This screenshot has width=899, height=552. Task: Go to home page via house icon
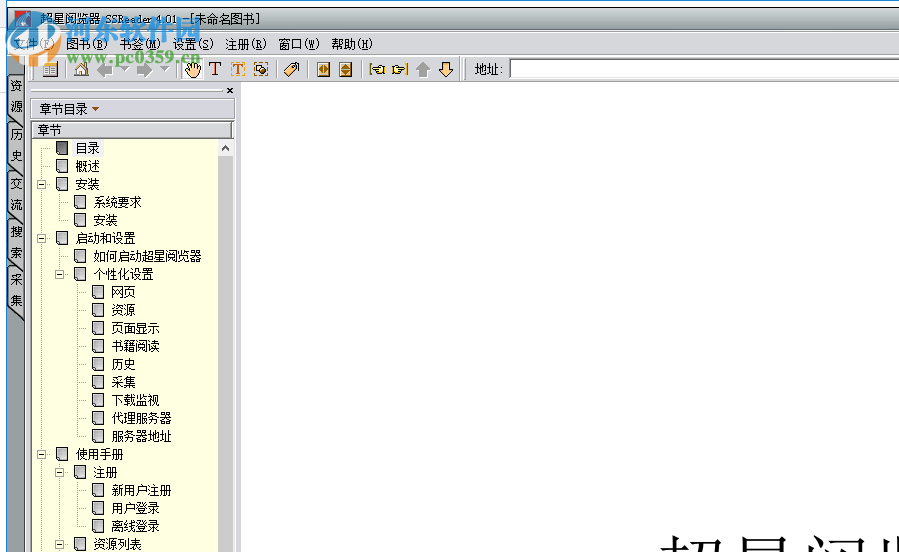pyautogui.click(x=81, y=69)
